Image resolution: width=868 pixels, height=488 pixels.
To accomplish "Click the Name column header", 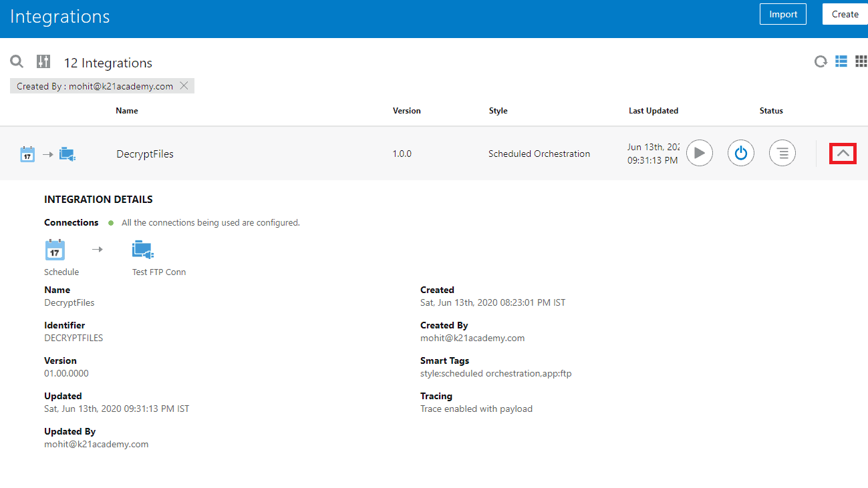I will pos(126,111).
